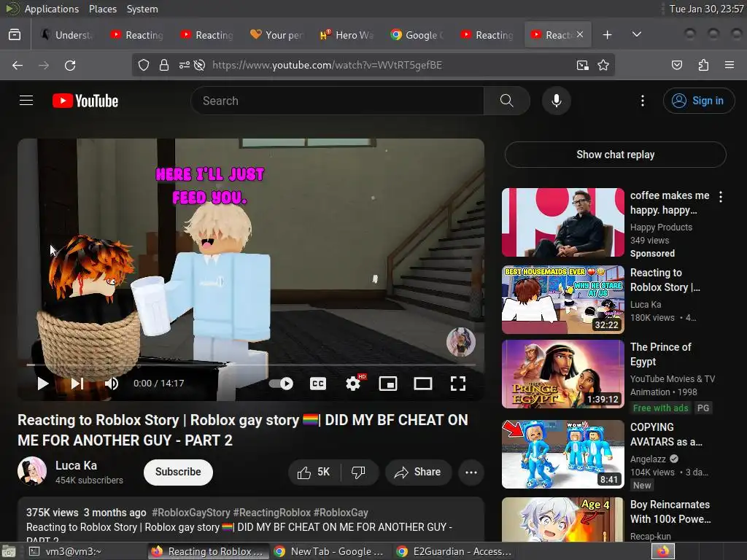Open site permissions icon in URL bar
747x560 pixels.
pos(184,65)
